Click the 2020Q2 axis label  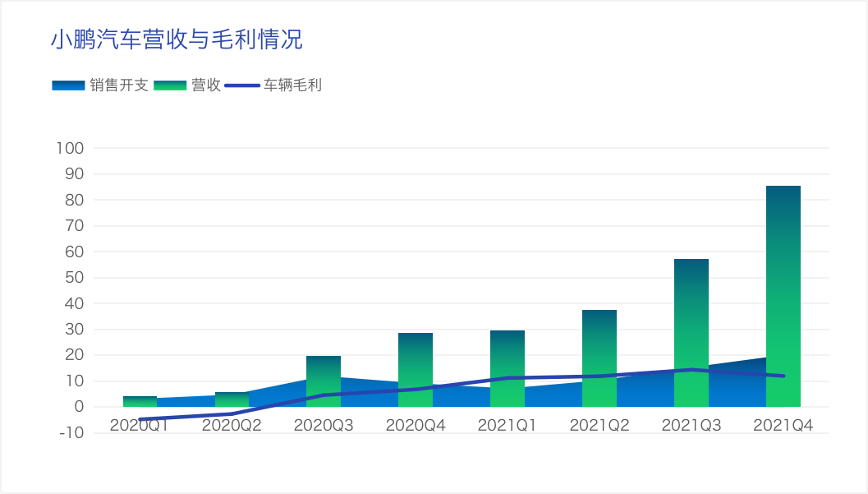tap(232, 425)
